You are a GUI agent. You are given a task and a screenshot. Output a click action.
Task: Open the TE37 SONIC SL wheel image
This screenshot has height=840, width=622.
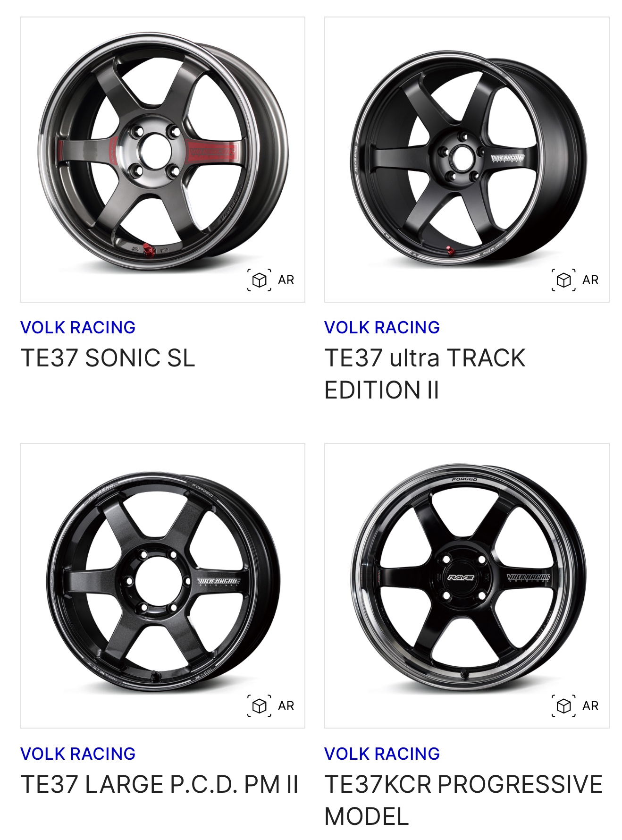tap(162, 160)
